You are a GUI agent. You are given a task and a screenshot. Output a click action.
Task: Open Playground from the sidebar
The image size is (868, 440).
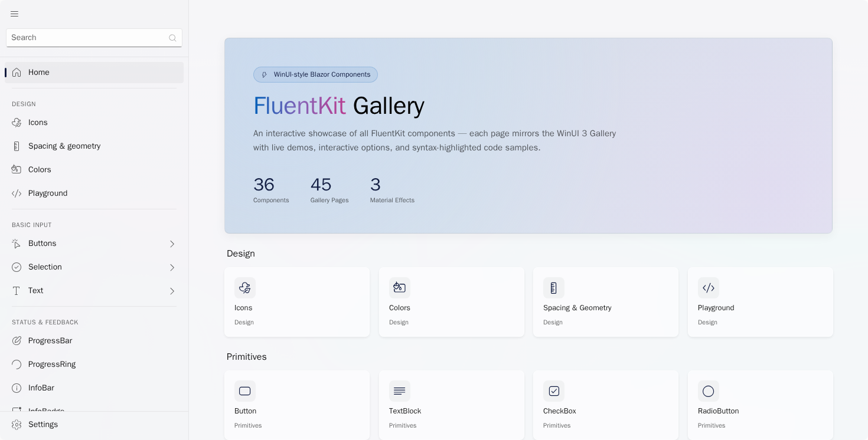(x=94, y=193)
